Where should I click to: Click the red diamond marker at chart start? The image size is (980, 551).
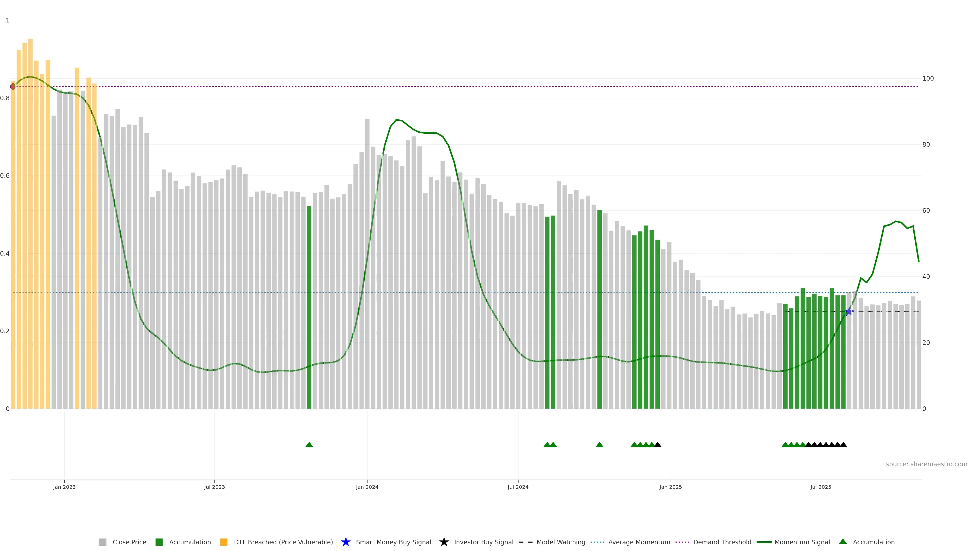13,87
